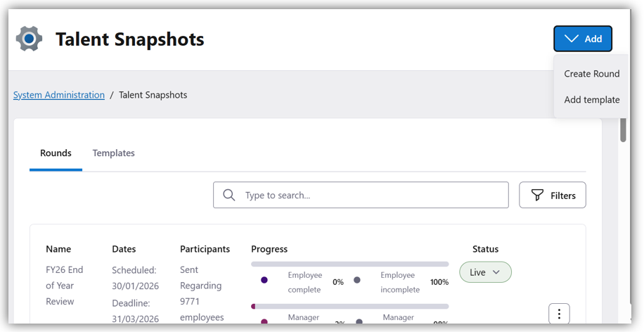644x332 pixels.
Task: Click the purple Employee complete legend dot
Action: pyautogui.click(x=264, y=280)
